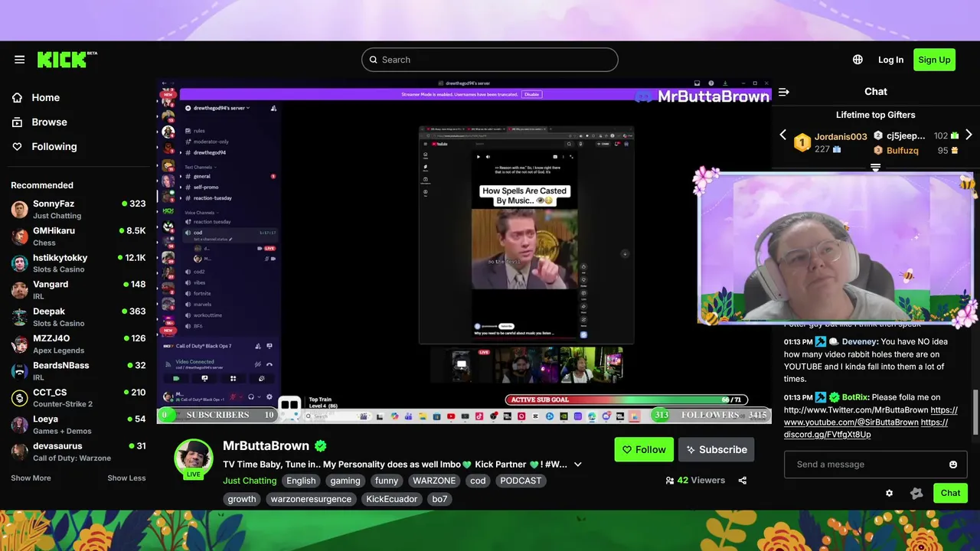Expand the stream title with the chevron
This screenshot has width=980, height=551.
tap(578, 465)
